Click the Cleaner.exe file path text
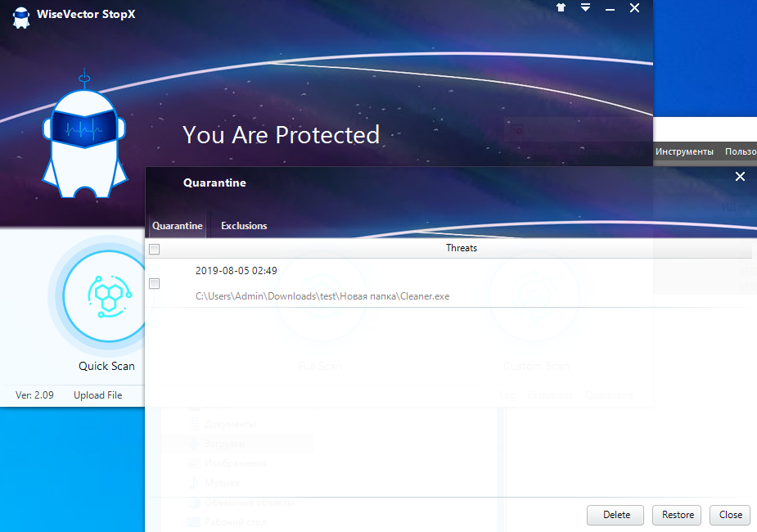 (x=322, y=296)
